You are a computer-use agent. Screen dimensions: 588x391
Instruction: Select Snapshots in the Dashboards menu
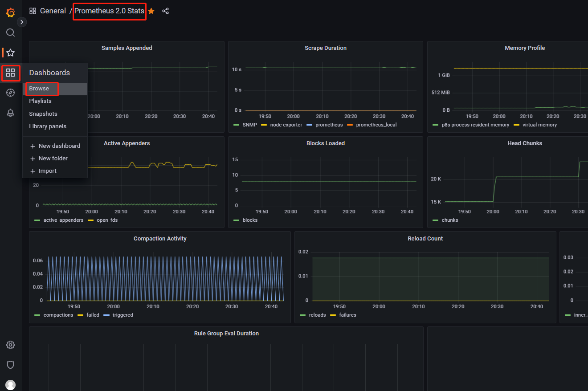pos(55,114)
